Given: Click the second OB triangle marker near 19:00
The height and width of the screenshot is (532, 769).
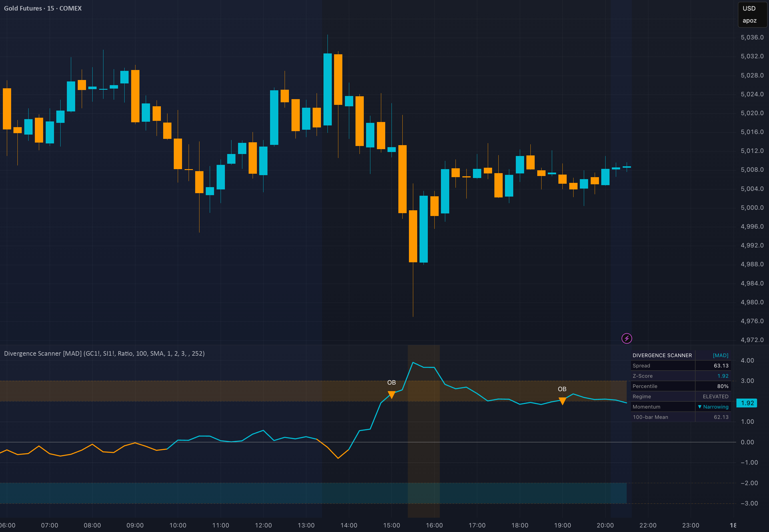Looking at the screenshot, I should click(x=562, y=401).
